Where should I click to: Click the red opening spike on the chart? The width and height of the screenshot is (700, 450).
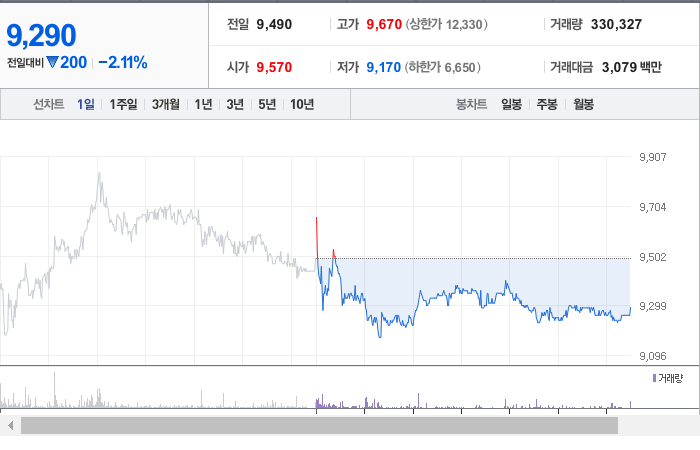click(317, 238)
